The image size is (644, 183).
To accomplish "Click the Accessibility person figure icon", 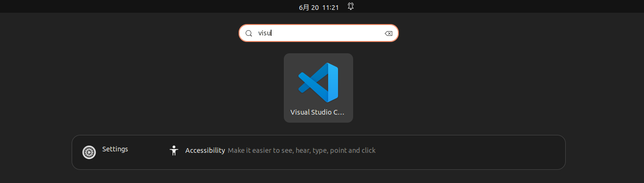I will (x=174, y=150).
